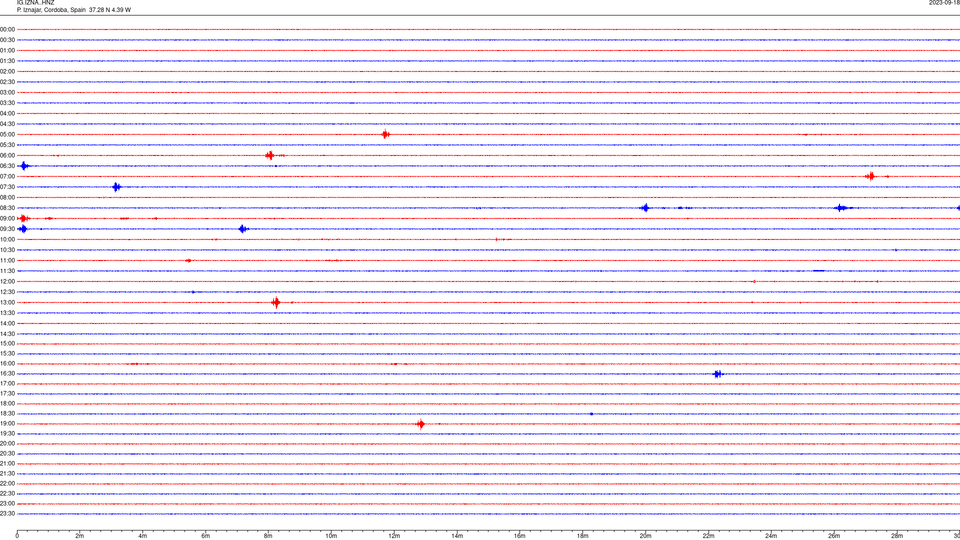Click the 04:00 row time label
The image size is (960, 540).
pos(7,113)
